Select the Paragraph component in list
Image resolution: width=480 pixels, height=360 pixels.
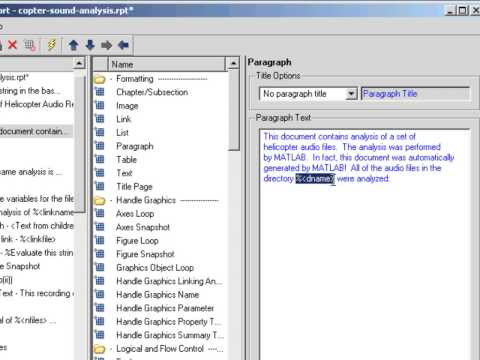135,146
